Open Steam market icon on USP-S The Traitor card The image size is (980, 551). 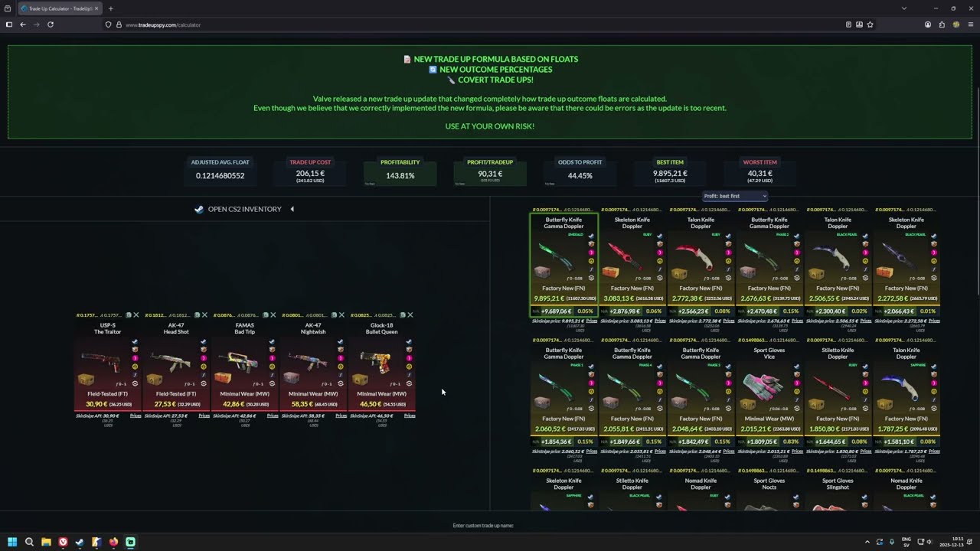coord(135,342)
